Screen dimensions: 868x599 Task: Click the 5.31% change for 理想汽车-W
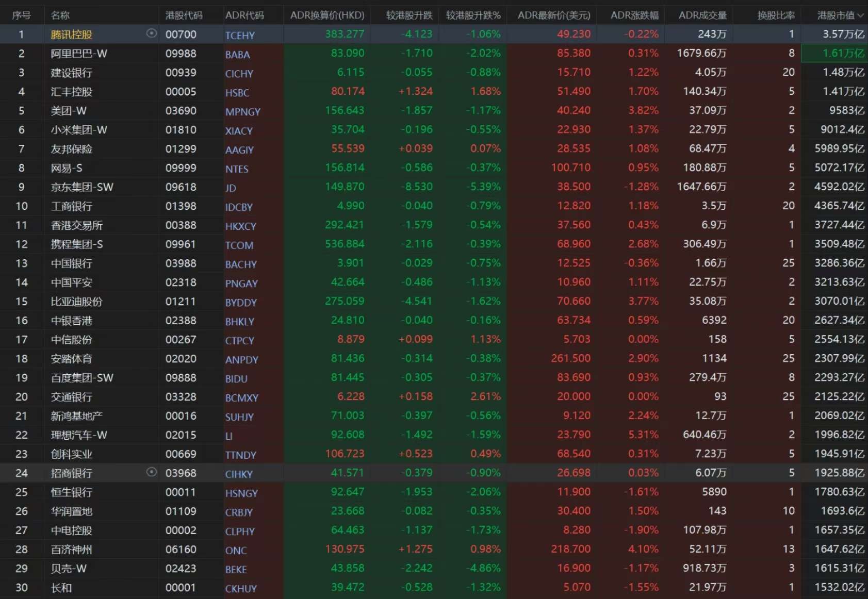[x=643, y=435]
